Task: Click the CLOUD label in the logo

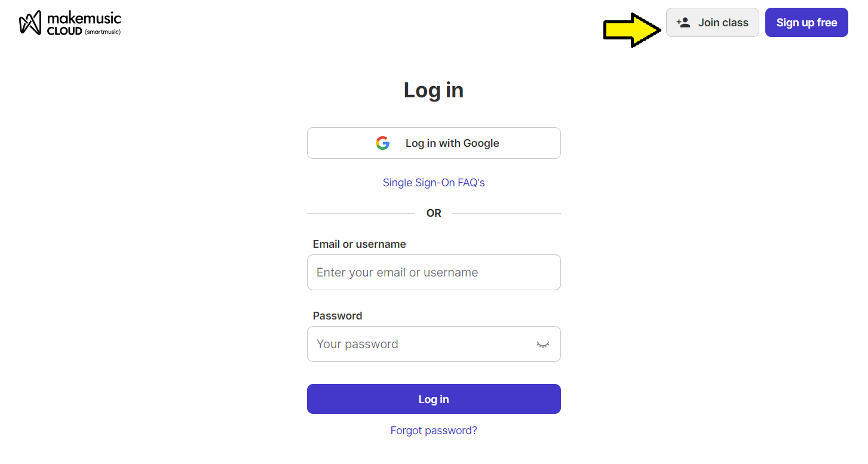Action: [x=65, y=32]
